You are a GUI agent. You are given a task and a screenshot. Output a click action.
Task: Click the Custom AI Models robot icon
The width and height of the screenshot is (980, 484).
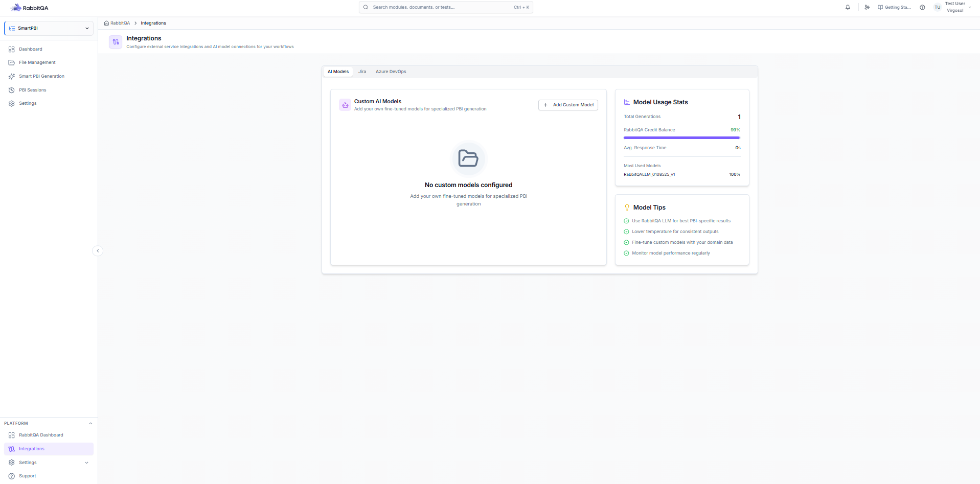(x=345, y=105)
